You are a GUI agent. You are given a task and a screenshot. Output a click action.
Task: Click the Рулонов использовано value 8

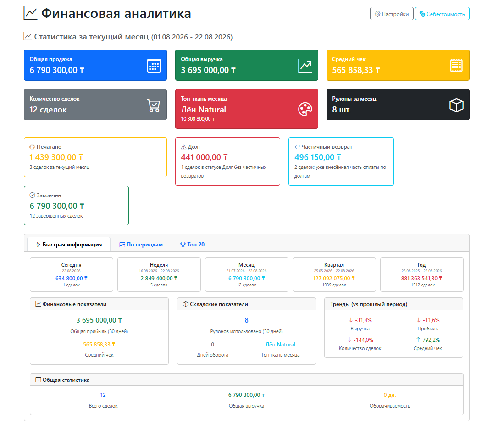coord(247,320)
